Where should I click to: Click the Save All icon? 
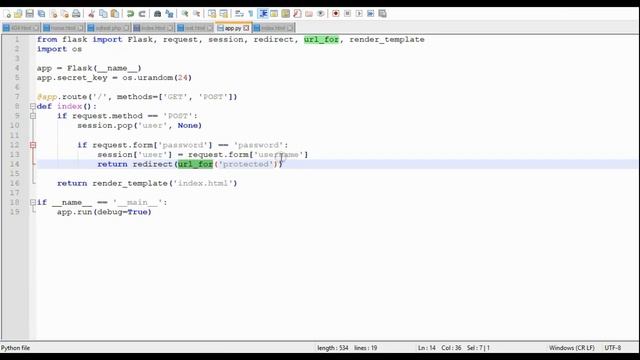41,14
